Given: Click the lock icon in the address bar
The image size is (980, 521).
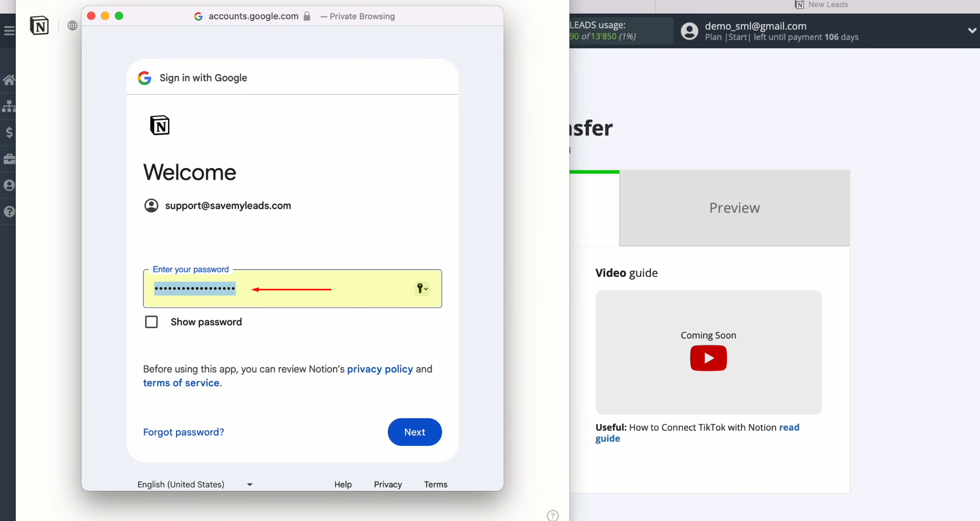Looking at the screenshot, I should (x=307, y=16).
